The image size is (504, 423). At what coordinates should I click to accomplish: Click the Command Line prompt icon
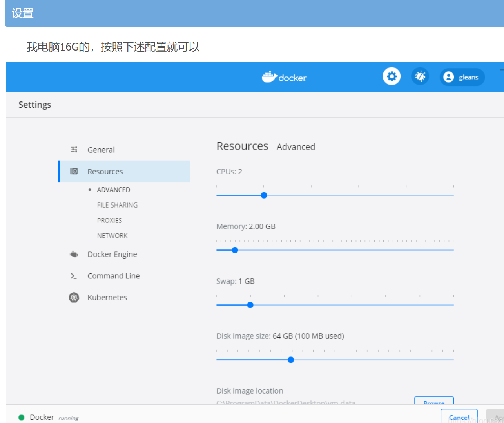coord(74,276)
